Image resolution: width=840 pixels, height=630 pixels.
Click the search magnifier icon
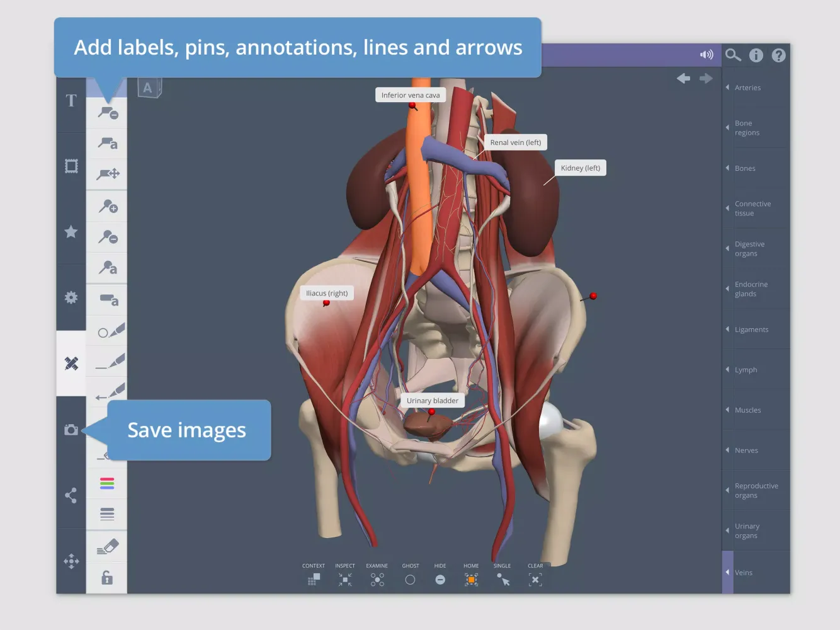[732, 55]
